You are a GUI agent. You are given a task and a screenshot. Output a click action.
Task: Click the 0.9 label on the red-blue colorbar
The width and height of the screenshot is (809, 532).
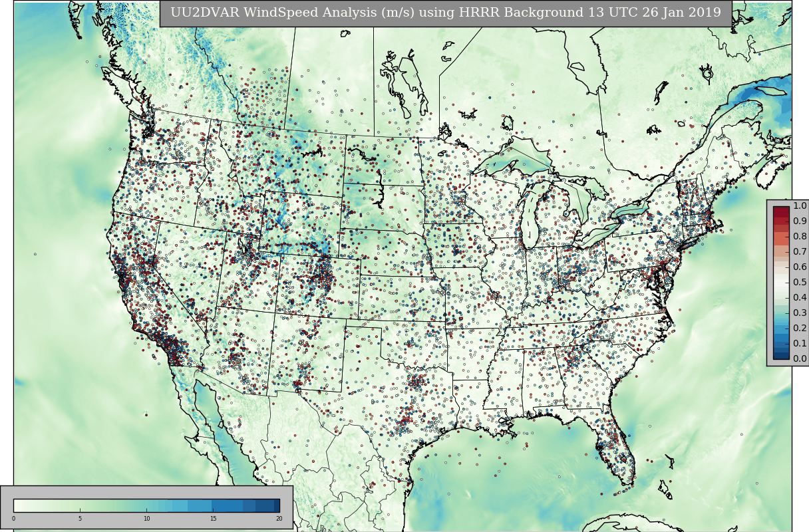click(800, 221)
